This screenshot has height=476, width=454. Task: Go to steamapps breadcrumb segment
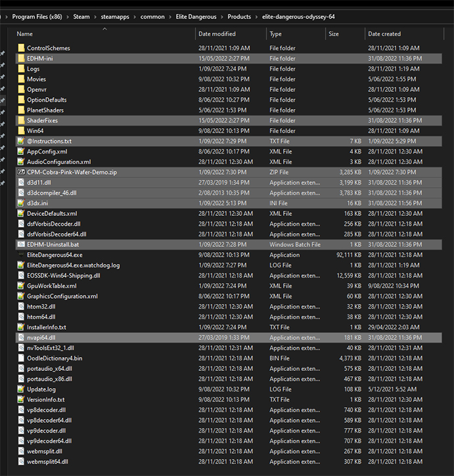115,16
